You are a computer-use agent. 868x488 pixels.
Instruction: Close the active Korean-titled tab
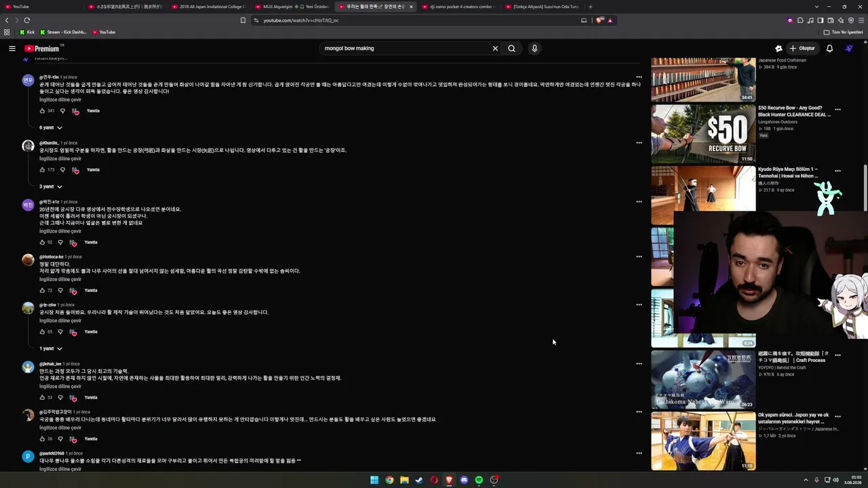pos(411,7)
